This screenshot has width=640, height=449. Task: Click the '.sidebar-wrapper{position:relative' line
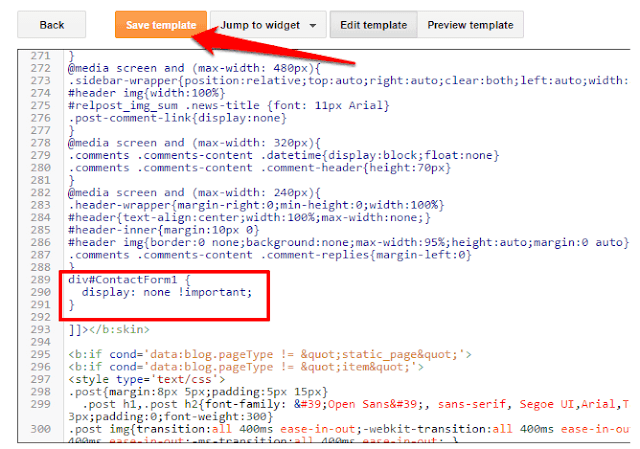pos(348,80)
